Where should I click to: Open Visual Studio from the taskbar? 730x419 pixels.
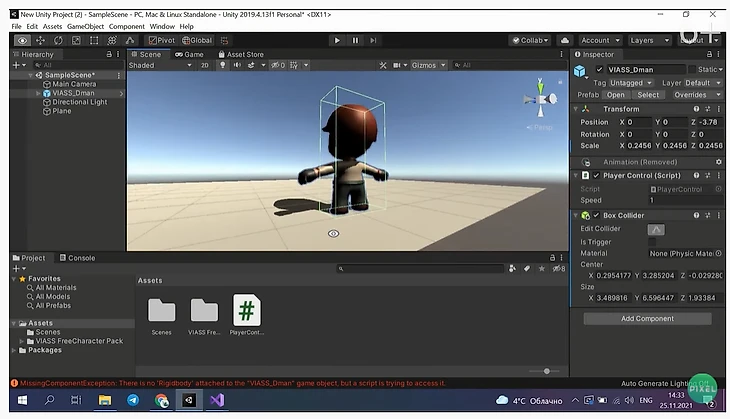click(x=217, y=400)
